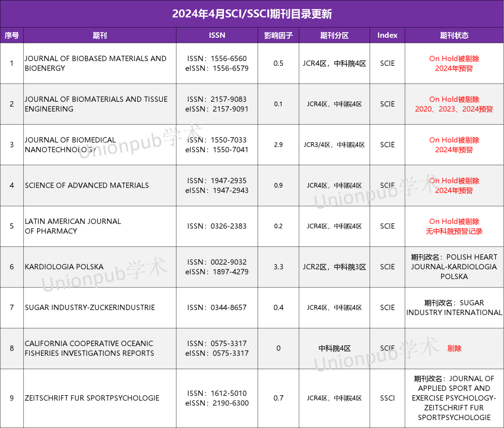
Task: Click status '2020、2023、2024预警'
Action: [454, 109]
